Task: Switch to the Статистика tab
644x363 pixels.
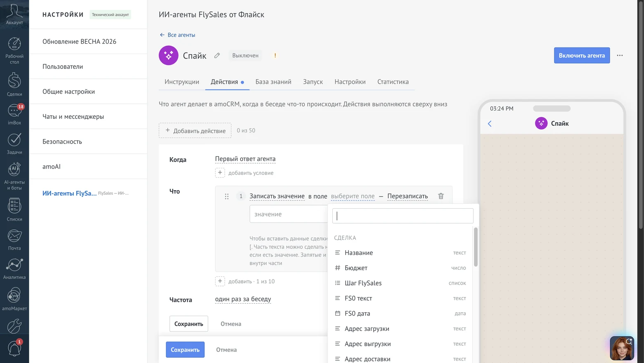Action: 393,82
